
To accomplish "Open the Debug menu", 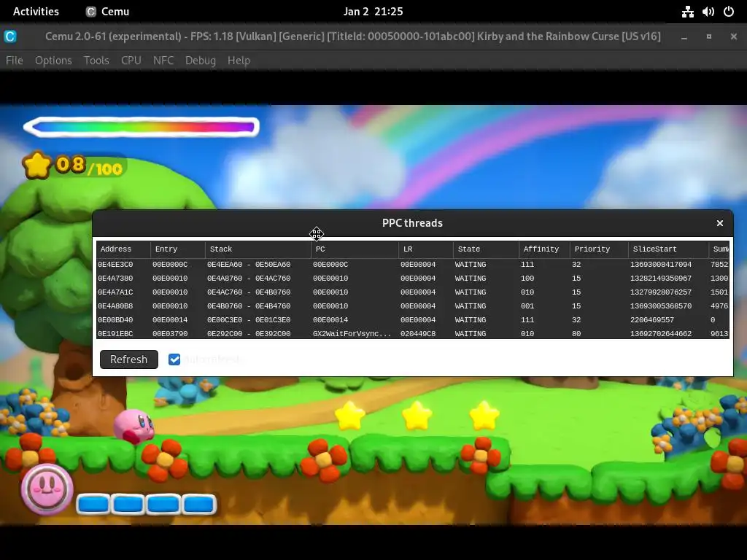I will click(201, 61).
